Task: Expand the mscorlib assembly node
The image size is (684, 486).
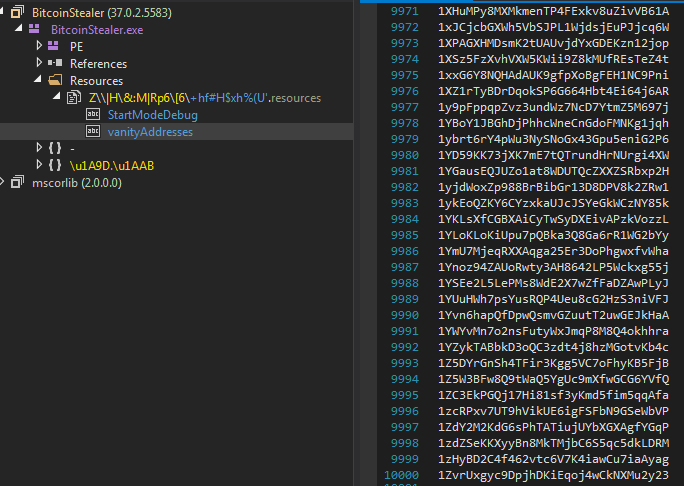Action: (2, 182)
